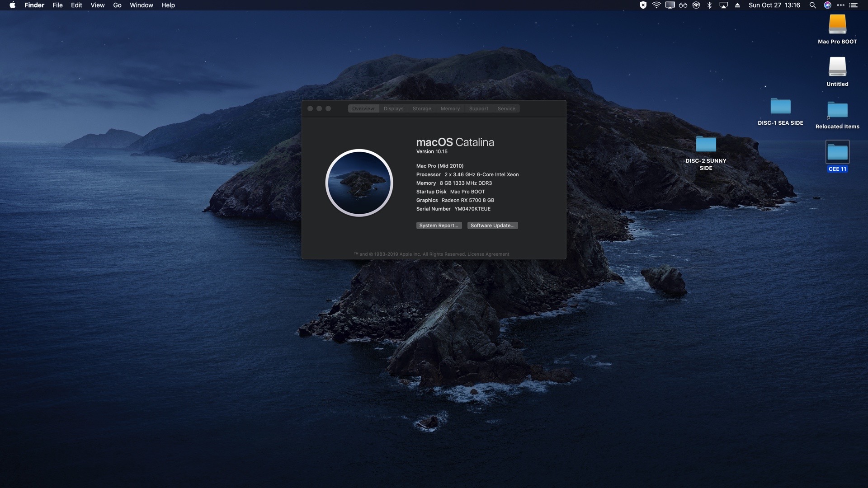This screenshot has height=488, width=868.
Task: Select the Relocated Items folder
Action: (x=837, y=110)
